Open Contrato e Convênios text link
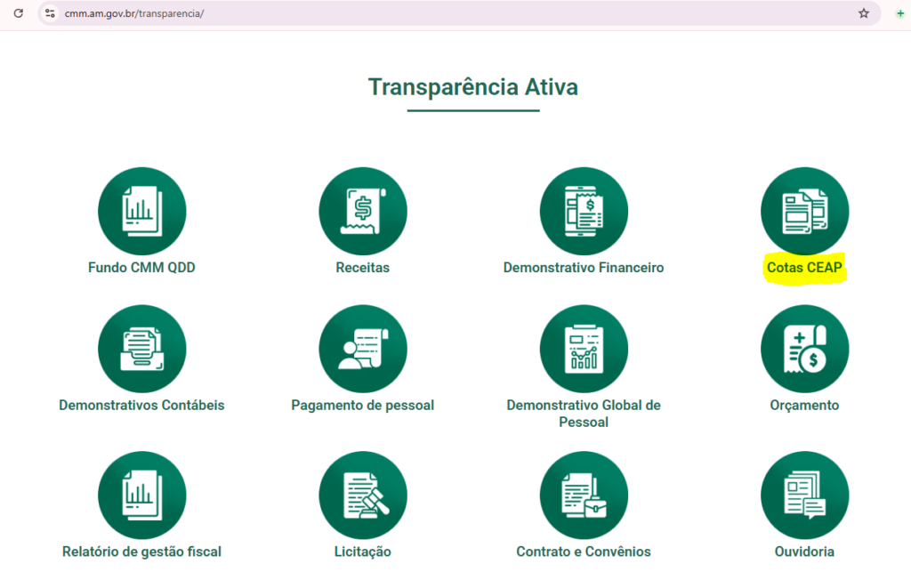911x588 pixels. [x=584, y=552]
